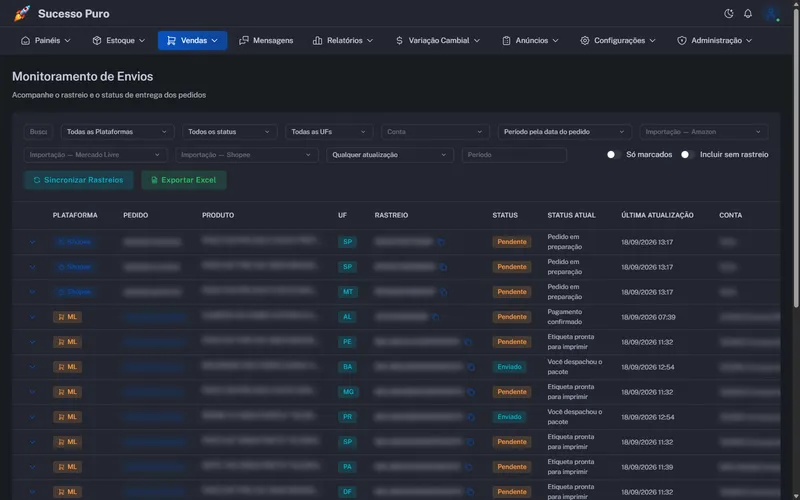
Task: Click the Período date input field
Action: pyautogui.click(x=514, y=155)
